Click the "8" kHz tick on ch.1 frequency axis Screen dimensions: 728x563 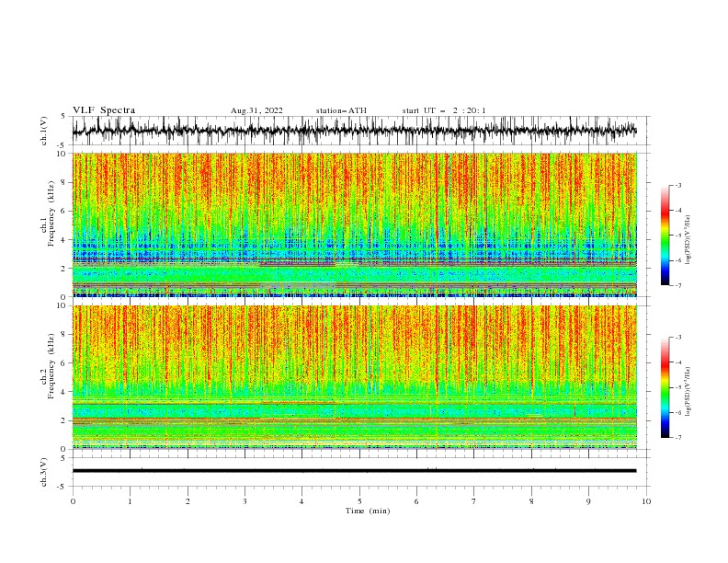[x=64, y=182]
